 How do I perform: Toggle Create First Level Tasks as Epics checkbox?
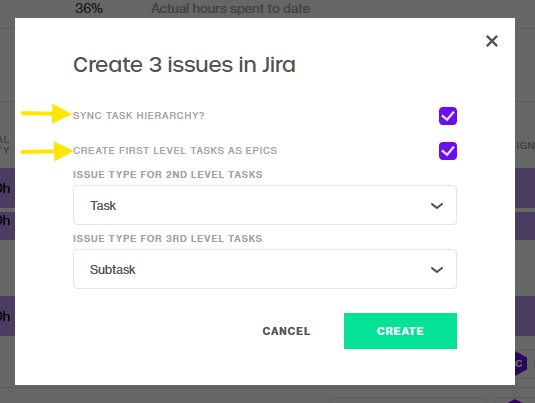point(448,151)
